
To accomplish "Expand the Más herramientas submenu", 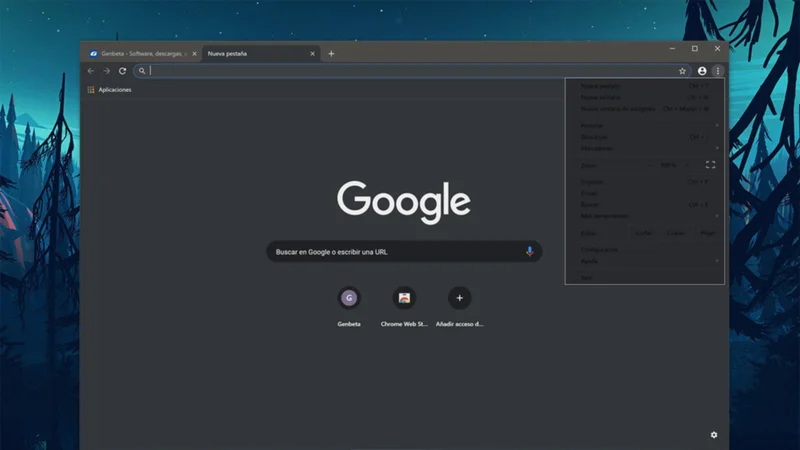I will (x=644, y=216).
